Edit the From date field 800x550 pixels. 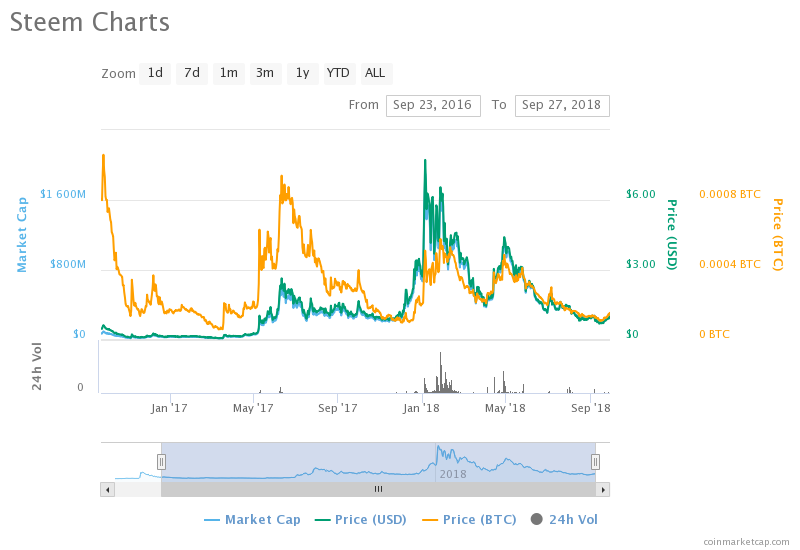tap(433, 106)
